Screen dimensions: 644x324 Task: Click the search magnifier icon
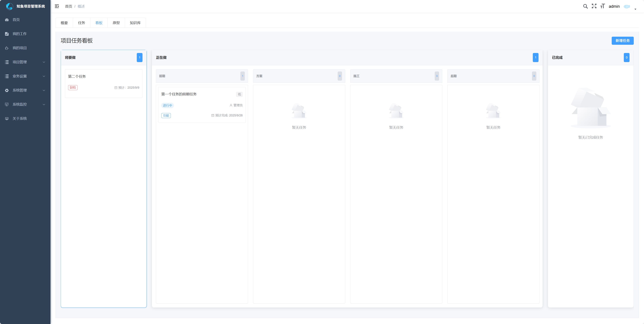tap(585, 6)
